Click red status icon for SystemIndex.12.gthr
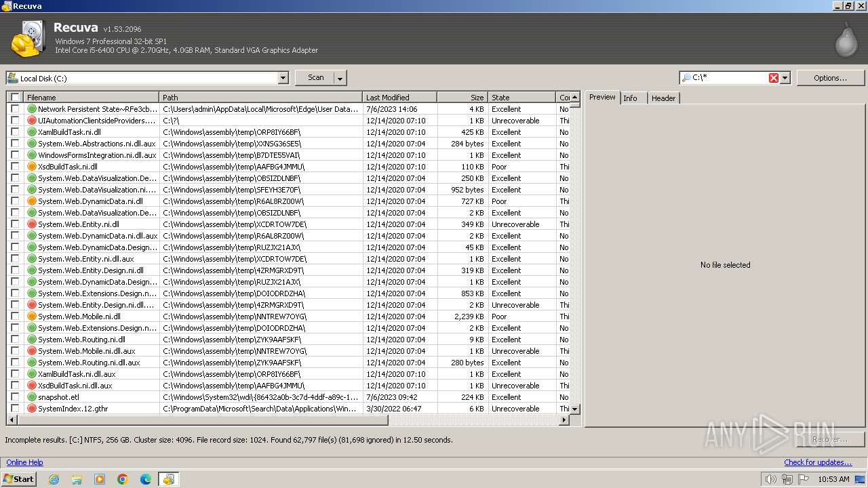 coord(31,409)
